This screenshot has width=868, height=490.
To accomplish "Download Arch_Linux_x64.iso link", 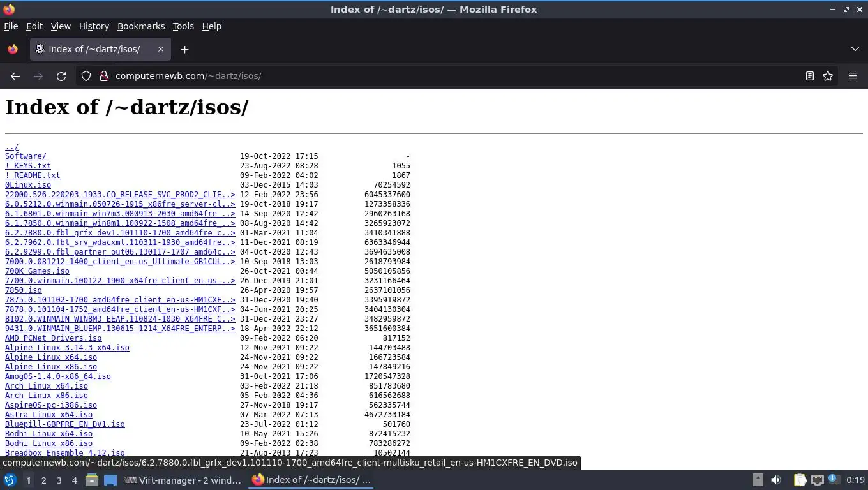I will 47,386.
